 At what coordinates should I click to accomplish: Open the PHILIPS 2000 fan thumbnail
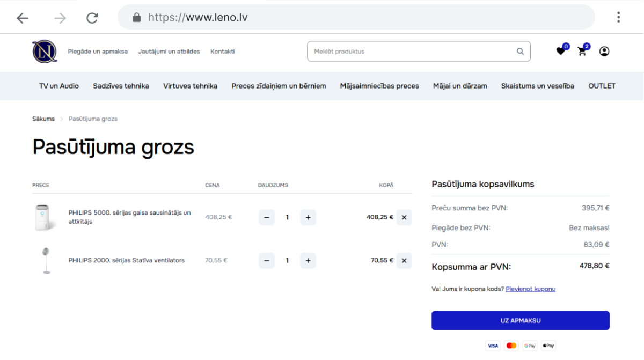pyautogui.click(x=46, y=260)
